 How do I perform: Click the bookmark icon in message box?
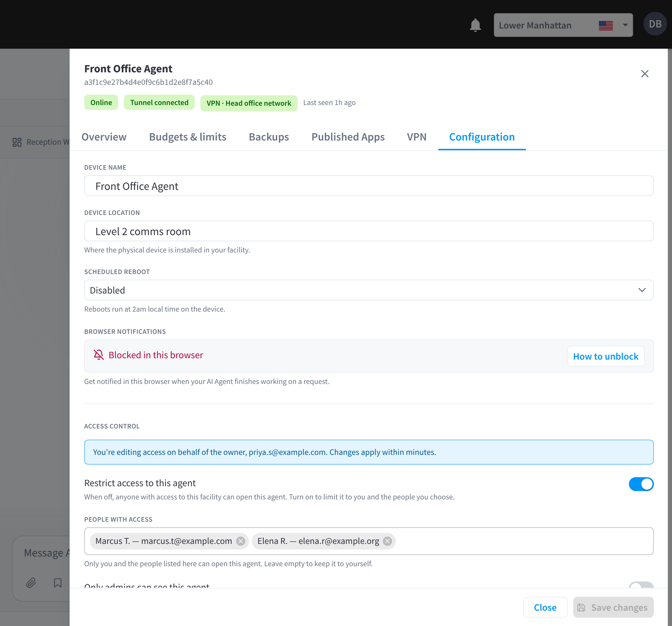click(58, 583)
